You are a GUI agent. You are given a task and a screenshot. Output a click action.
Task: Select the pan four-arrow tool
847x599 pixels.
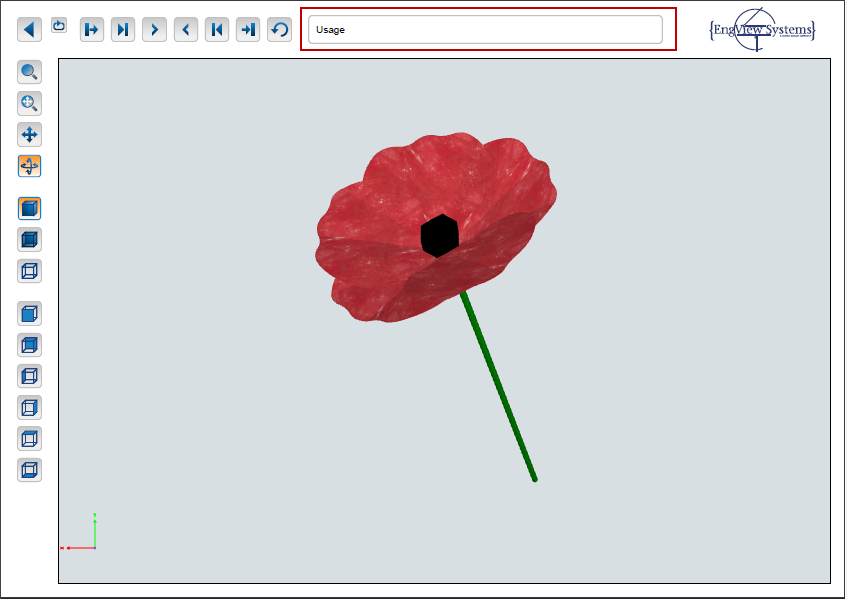(x=30, y=135)
